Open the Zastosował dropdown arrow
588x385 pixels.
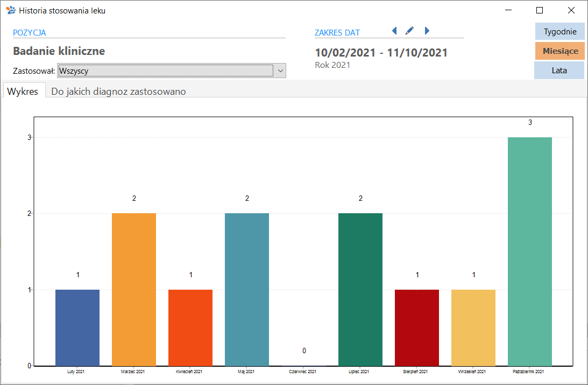280,71
